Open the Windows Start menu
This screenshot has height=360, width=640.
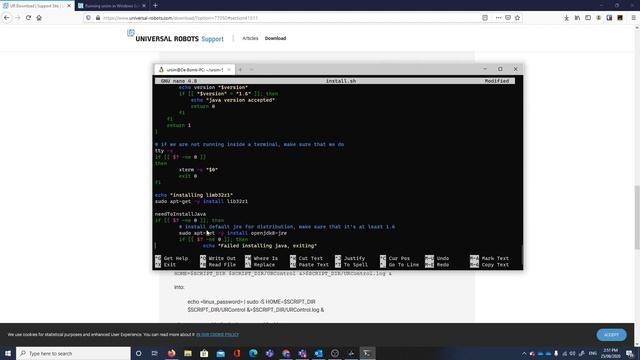click(x=8, y=353)
